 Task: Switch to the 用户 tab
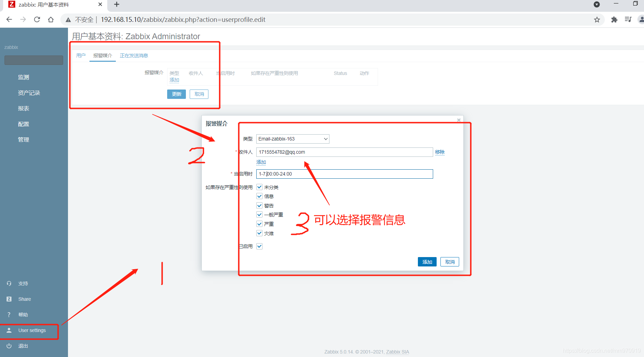(81, 56)
